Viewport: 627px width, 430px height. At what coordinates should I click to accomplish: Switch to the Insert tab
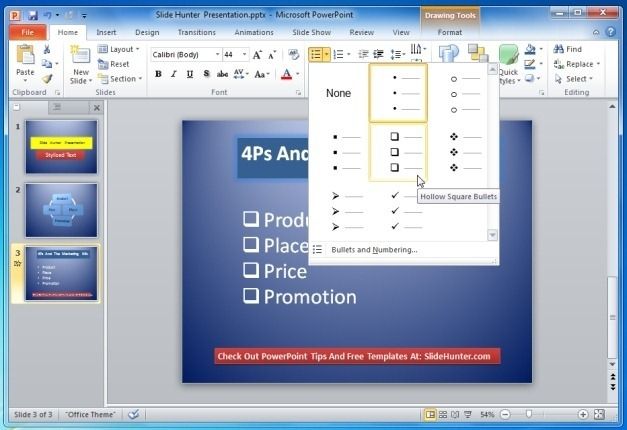(106, 32)
